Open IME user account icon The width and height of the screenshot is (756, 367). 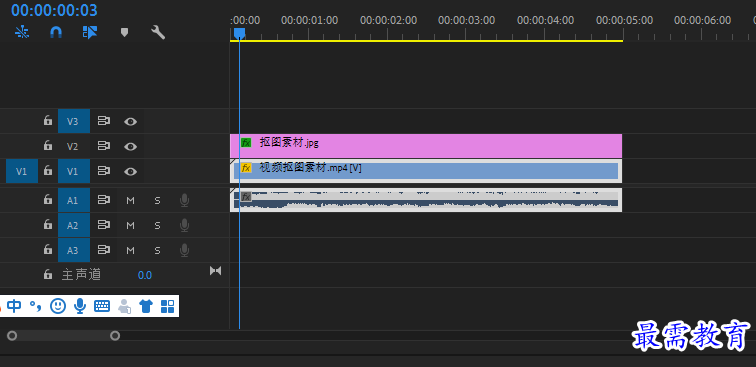[124, 306]
